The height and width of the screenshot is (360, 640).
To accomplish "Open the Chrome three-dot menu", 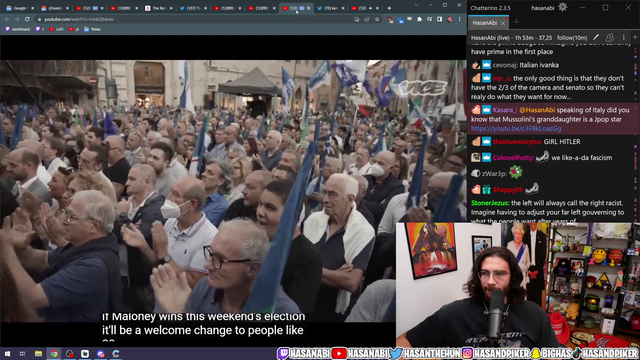I will tap(460, 19).
